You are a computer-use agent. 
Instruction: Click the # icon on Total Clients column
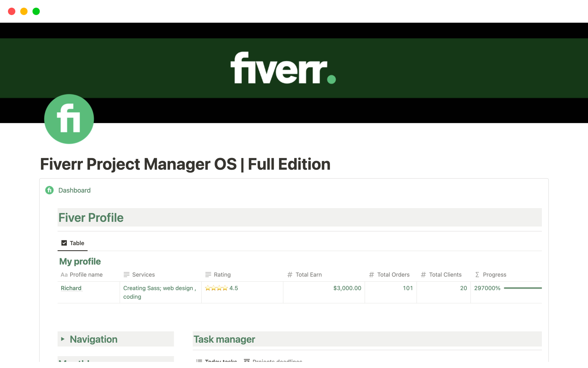424,274
